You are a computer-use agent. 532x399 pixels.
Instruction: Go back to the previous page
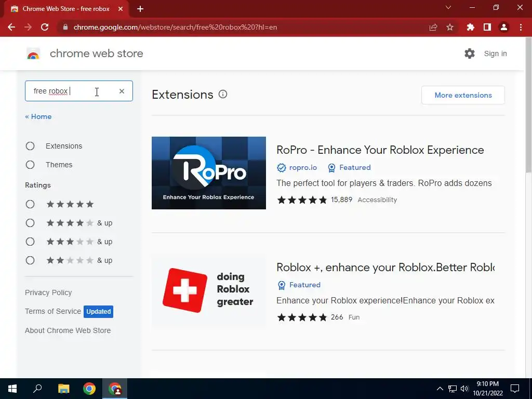(x=11, y=27)
